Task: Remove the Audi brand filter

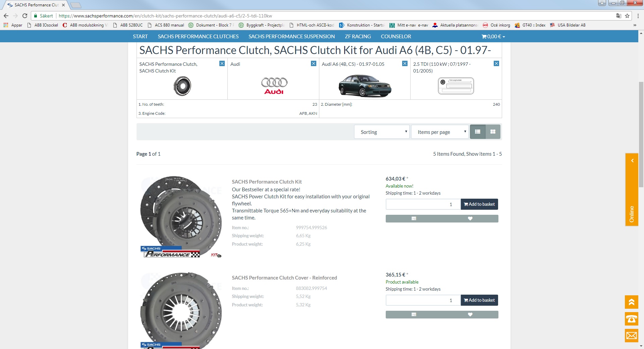Action: [314, 63]
